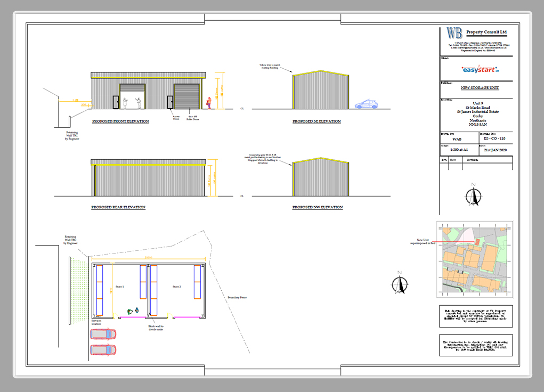
Task: Click the WB company contact details text
Action: pyautogui.click(x=479, y=46)
